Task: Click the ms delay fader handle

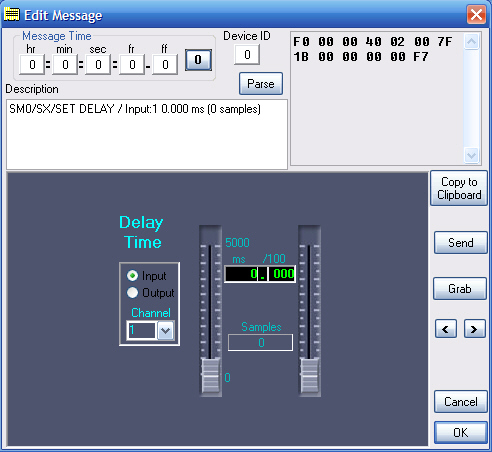Action: [x=210, y=376]
